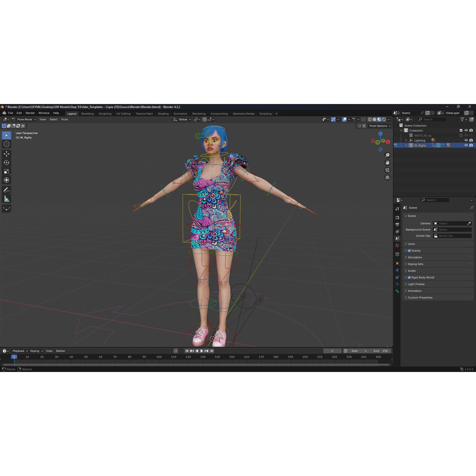Open the Pose Options dropdown
Viewport: 476px width, 476px height.
(380, 126)
